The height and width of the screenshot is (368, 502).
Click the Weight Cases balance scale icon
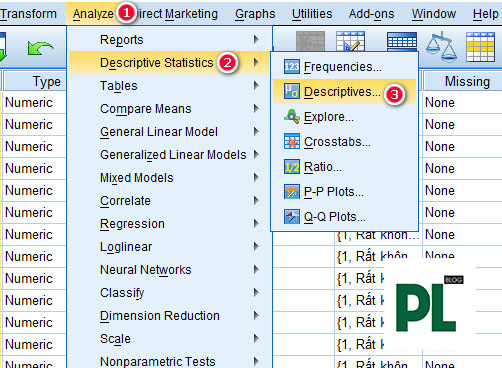coord(441,47)
